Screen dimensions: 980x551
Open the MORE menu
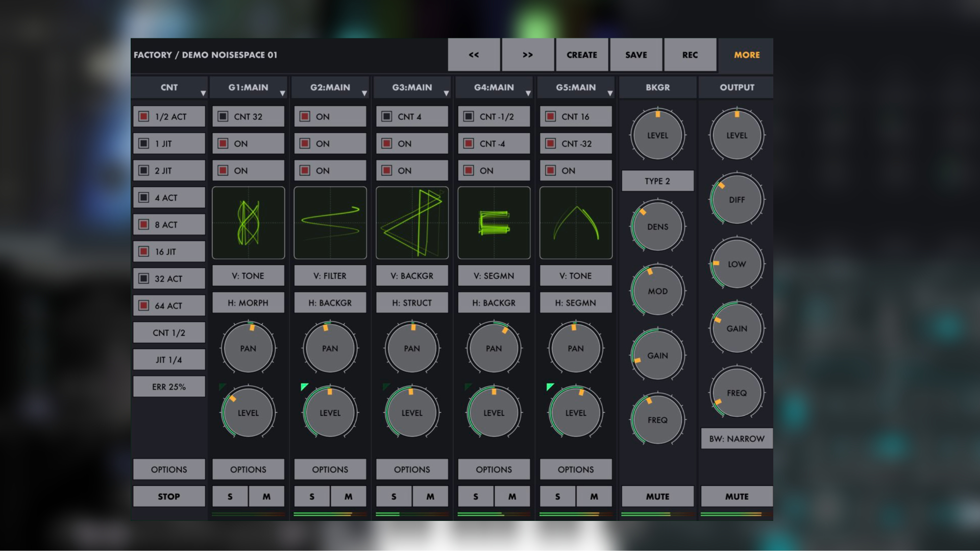[747, 55]
